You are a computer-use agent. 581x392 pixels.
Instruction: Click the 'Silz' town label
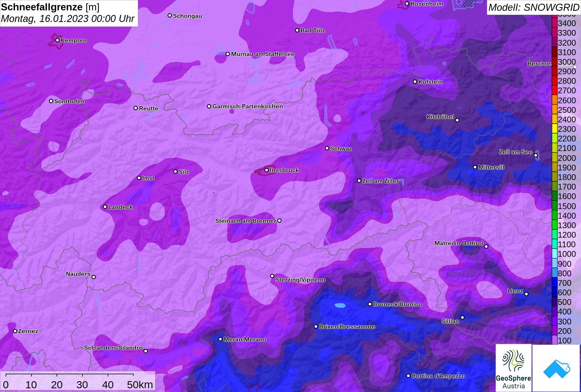point(184,172)
